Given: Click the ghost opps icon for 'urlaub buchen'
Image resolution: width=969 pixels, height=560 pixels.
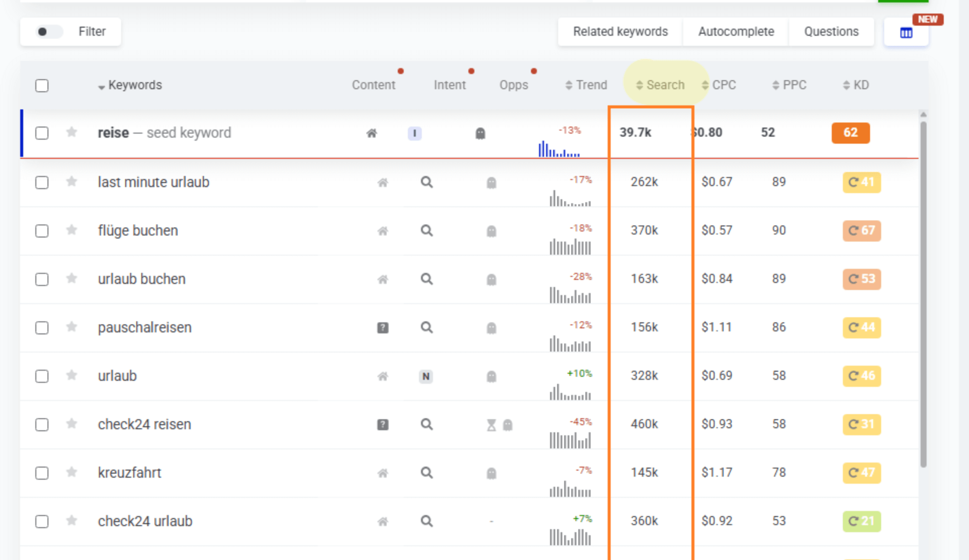Looking at the screenshot, I should pos(491,279).
